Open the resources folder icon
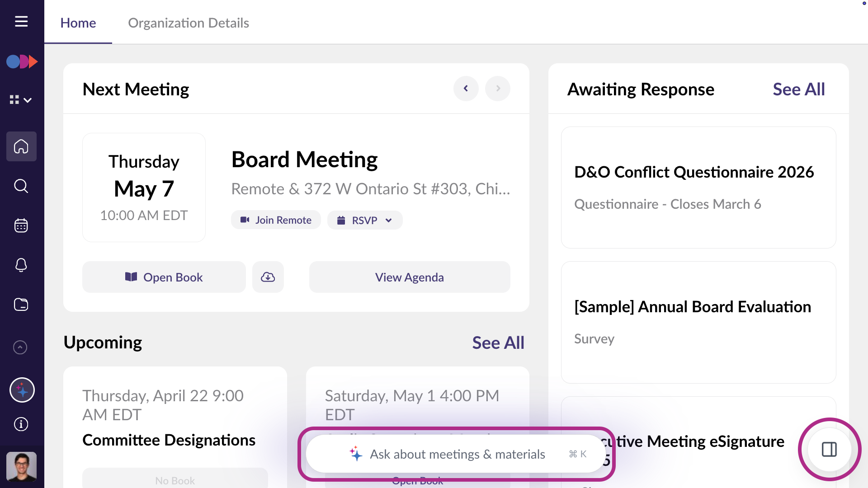Viewport: 868px width, 488px height. [21, 305]
